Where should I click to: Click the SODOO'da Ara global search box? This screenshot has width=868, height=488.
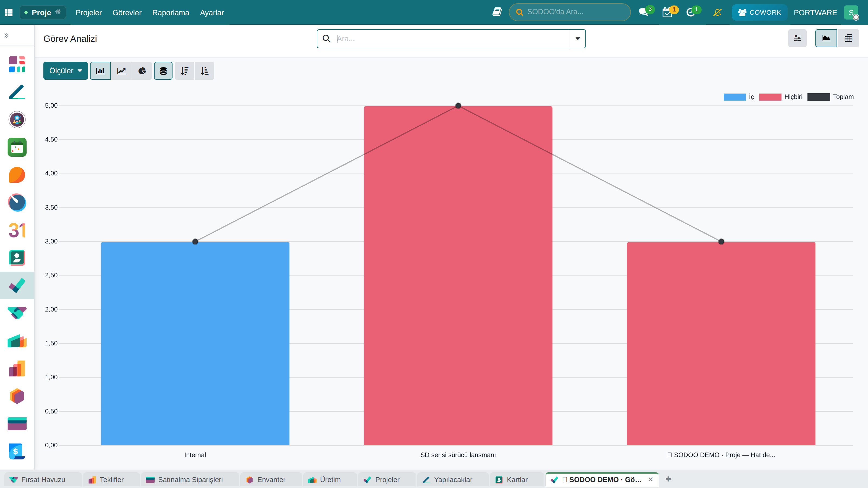pos(570,12)
